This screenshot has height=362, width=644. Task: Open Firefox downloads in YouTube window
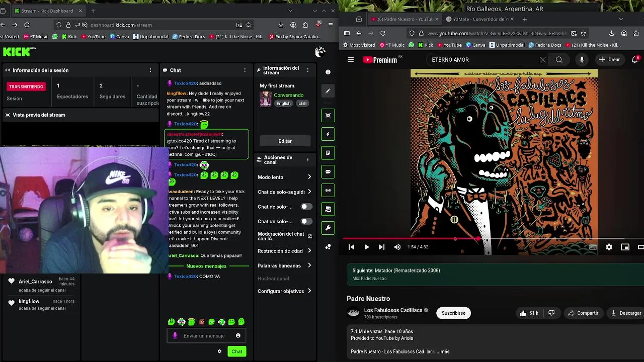[x=611, y=33]
